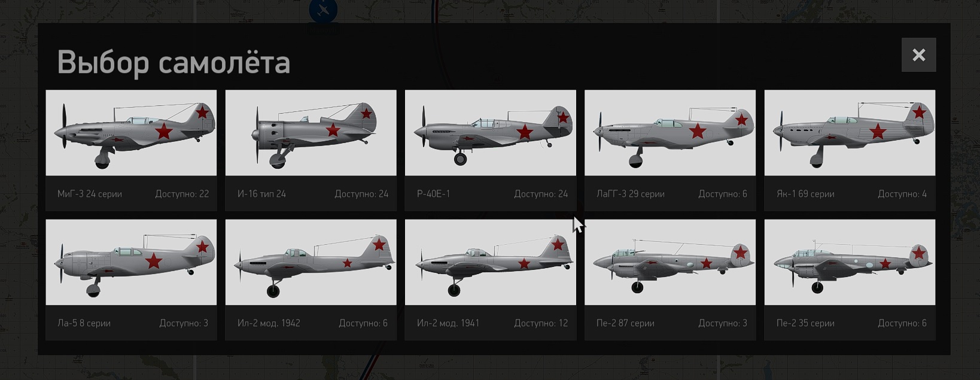Click the Пе-2 35 серии name label
The height and width of the screenshot is (380, 980).
pyautogui.click(x=805, y=323)
